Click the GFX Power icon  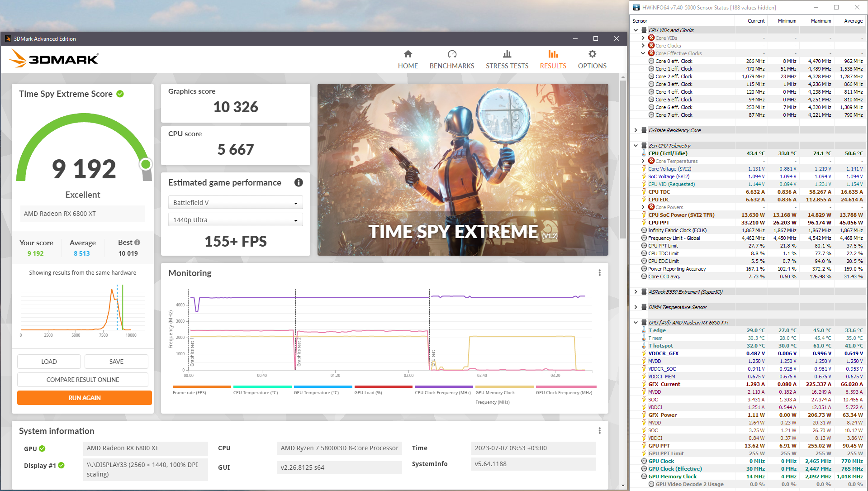click(x=644, y=415)
